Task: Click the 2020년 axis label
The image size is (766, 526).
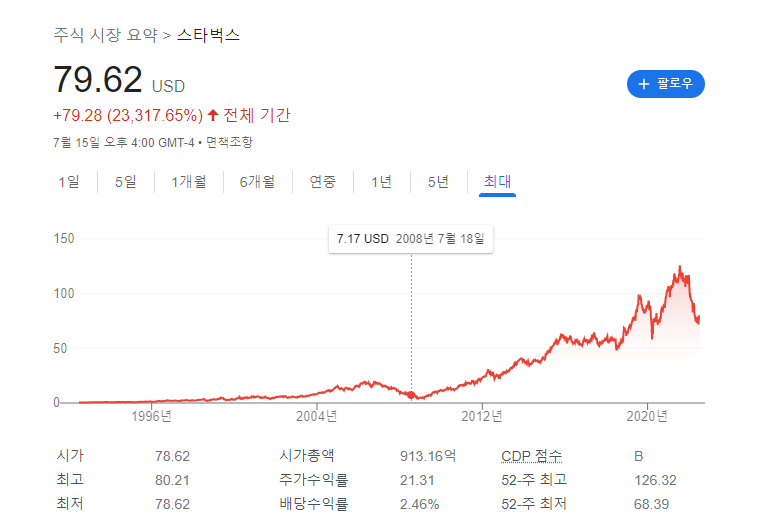Action: pyautogui.click(x=647, y=416)
